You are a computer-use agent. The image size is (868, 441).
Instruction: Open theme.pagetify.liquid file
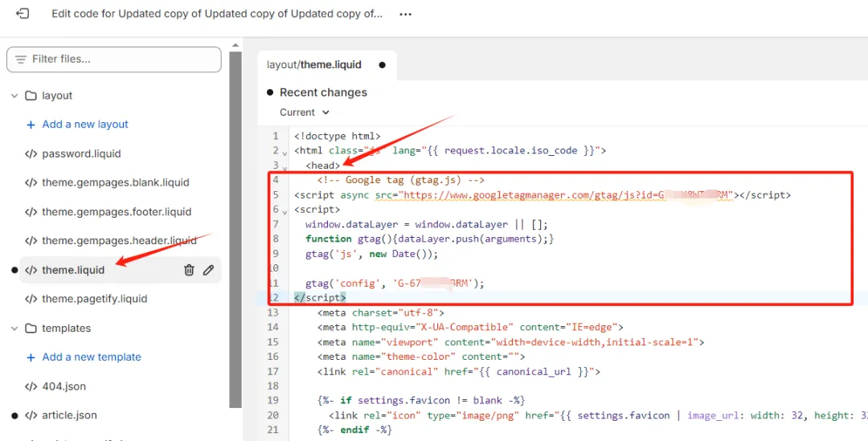point(95,299)
